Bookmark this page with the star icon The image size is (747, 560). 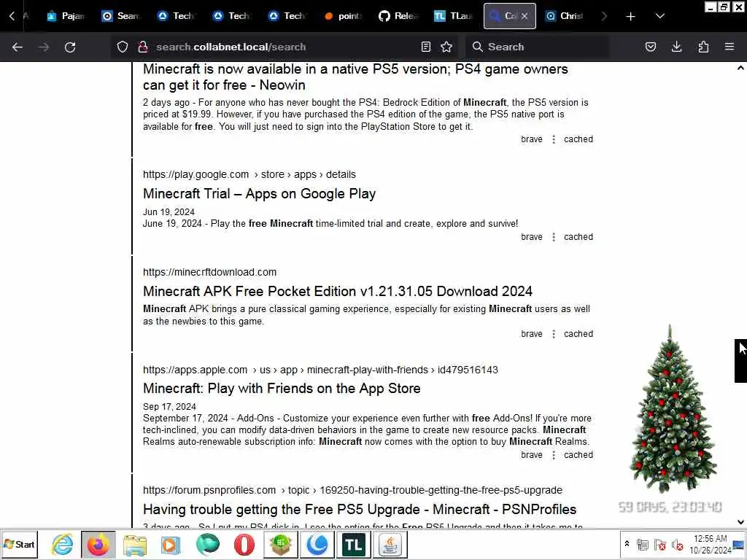[446, 47]
